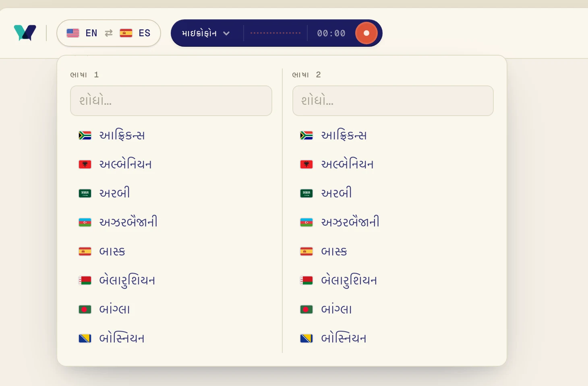Screen dimensions: 588x386
Task: Click the Bosnia flag in ભાષા 2
Action: click(306, 338)
